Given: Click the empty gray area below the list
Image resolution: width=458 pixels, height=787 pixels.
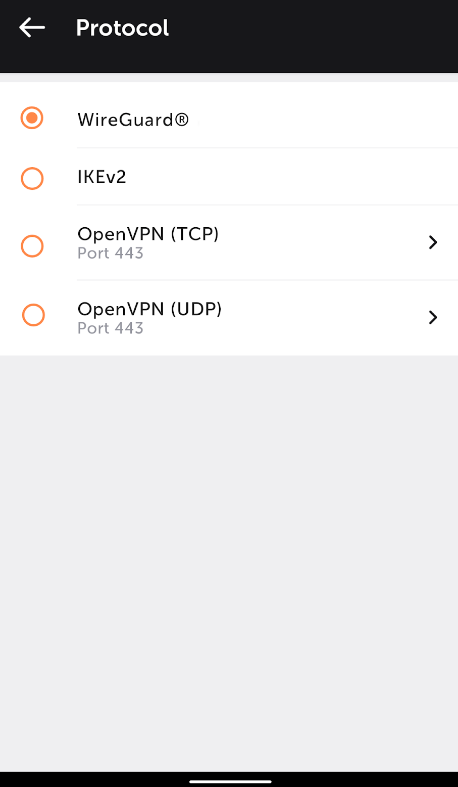Looking at the screenshot, I should coord(229,562).
